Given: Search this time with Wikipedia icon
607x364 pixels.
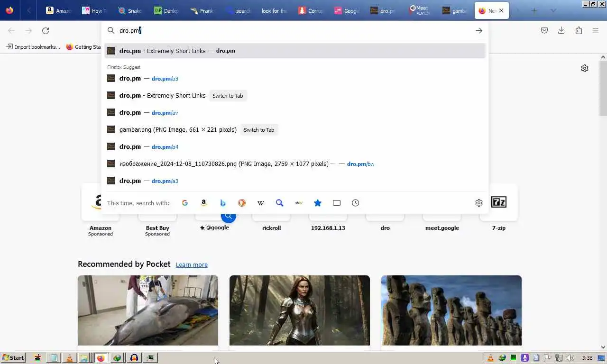Looking at the screenshot, I should (261, 203).
